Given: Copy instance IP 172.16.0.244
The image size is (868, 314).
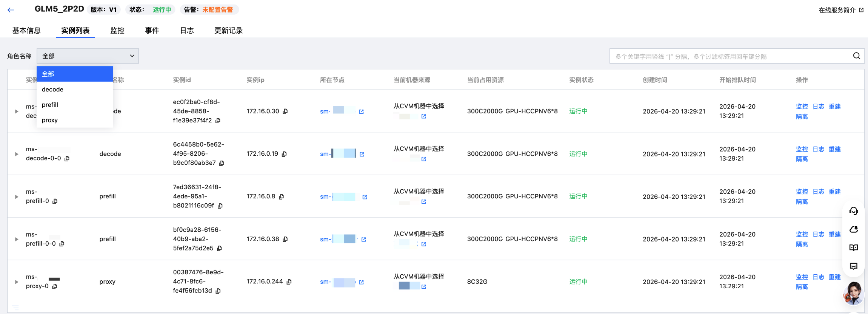Looking at the screenshot, I should coord(289,282).
